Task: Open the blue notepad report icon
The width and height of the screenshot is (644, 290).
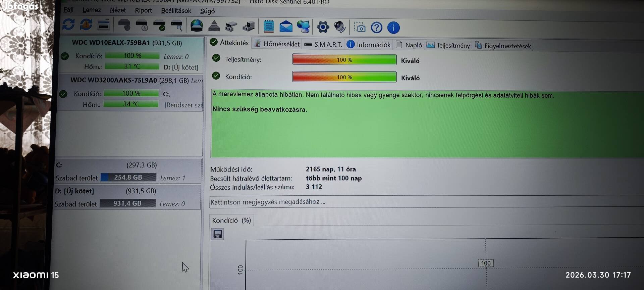Action: coord(269,26)
